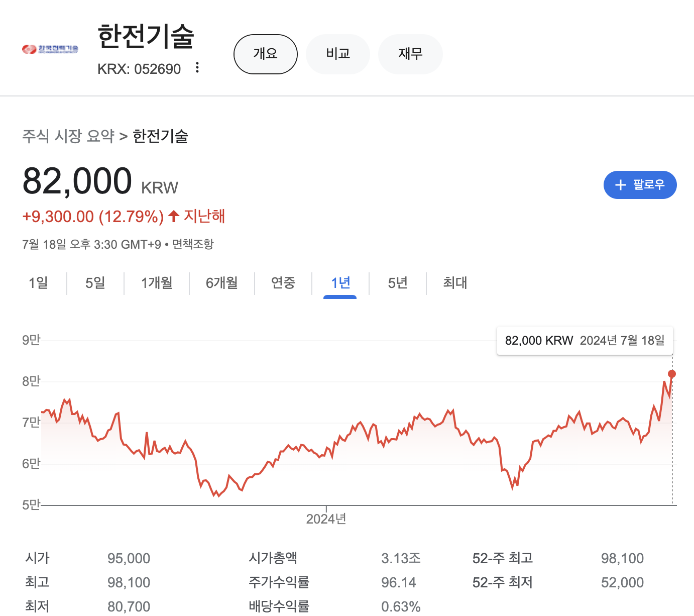Image resolution: width=694 pixels, height=616 pixels.
Task: Click the 주가수익률 label
Action: (x=279, y=582)
